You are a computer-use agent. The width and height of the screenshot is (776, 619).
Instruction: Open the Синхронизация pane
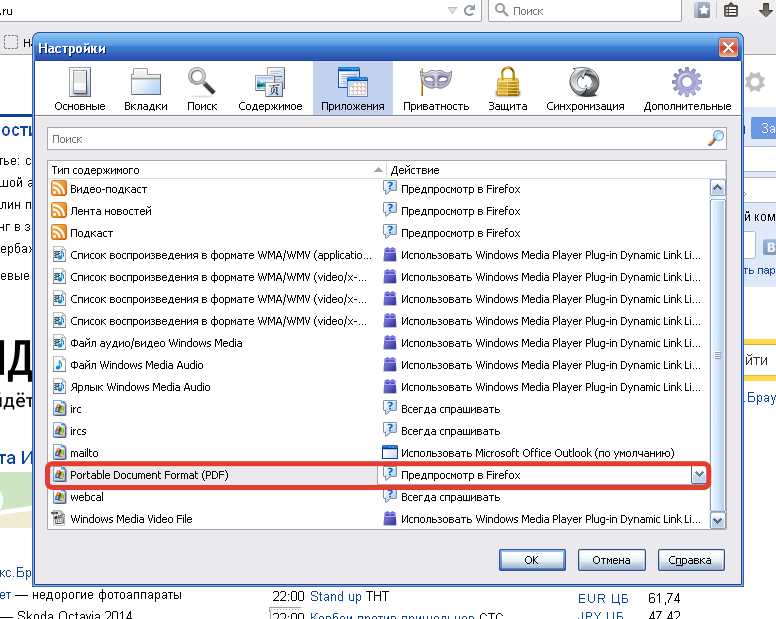pos(585,89)
